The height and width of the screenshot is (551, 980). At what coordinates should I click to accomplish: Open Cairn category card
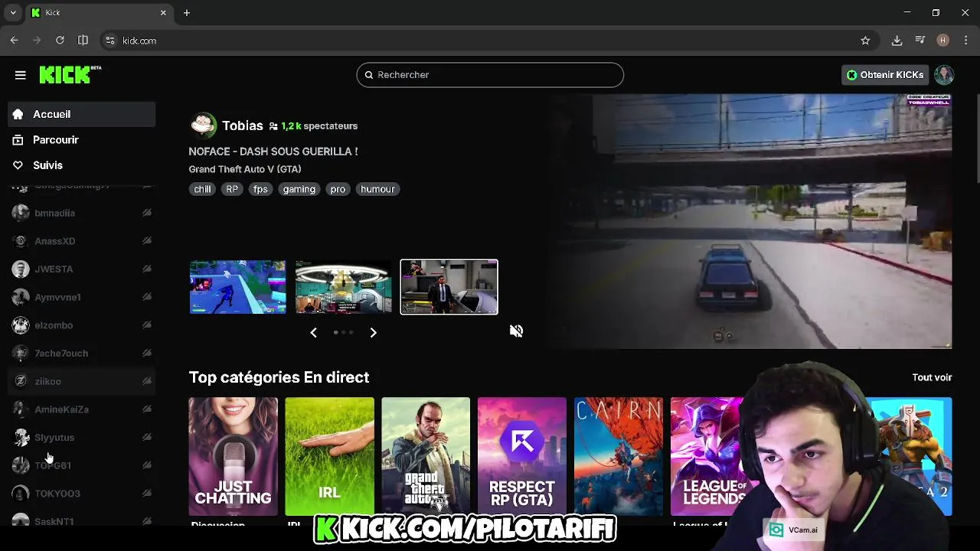click(x=619, y=456)
